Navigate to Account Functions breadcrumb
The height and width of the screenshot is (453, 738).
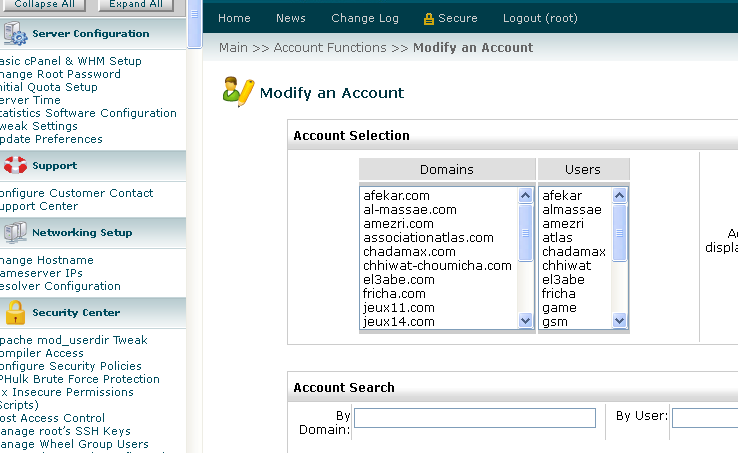(330, 47)
